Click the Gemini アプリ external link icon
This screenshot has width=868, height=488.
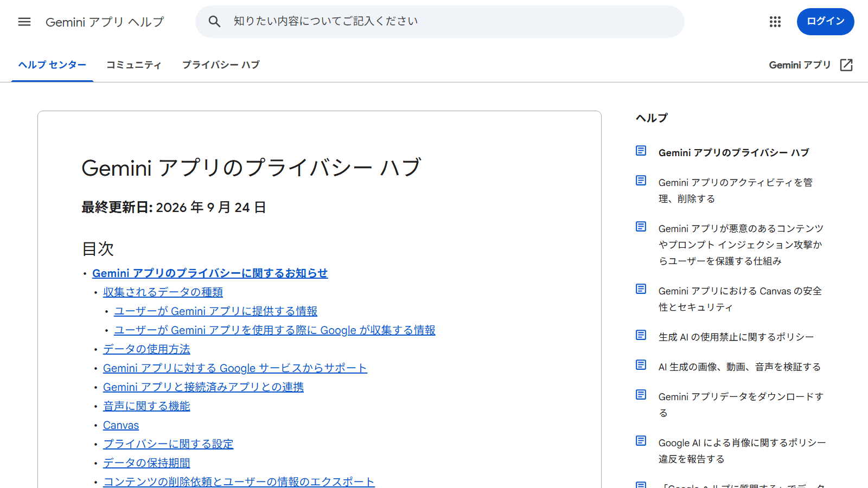tap(846, 65)
